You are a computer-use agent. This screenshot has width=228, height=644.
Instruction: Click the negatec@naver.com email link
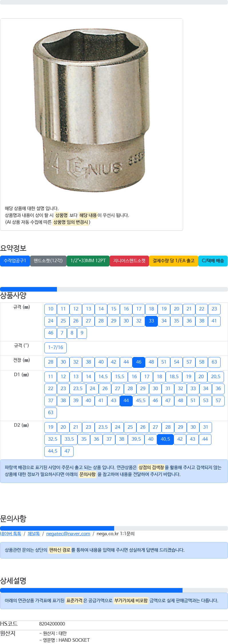click(68, 534)
